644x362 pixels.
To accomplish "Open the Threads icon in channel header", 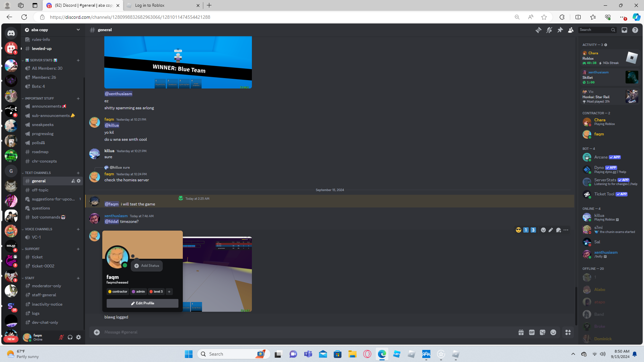I will coord(538,30).
